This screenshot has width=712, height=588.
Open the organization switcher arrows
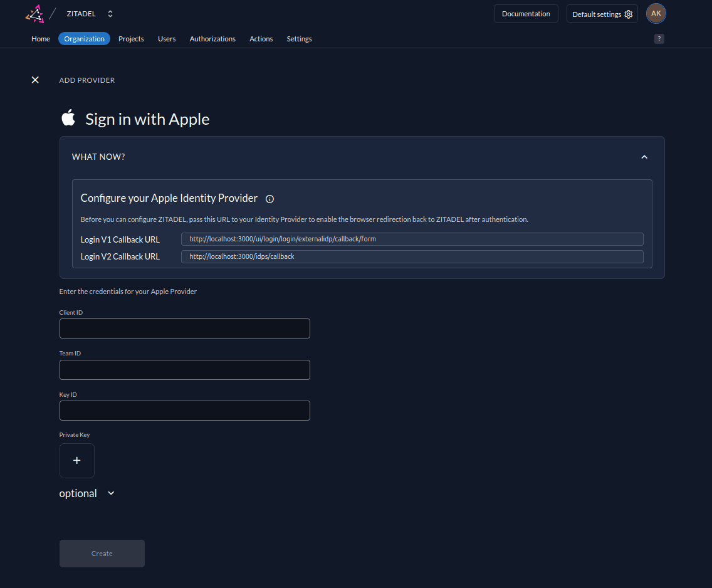[110, 14]
